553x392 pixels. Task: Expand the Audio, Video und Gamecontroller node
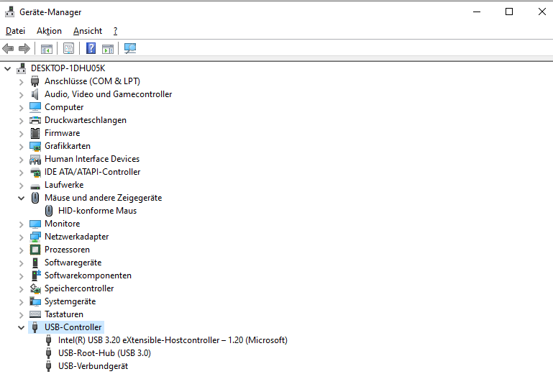22,94
